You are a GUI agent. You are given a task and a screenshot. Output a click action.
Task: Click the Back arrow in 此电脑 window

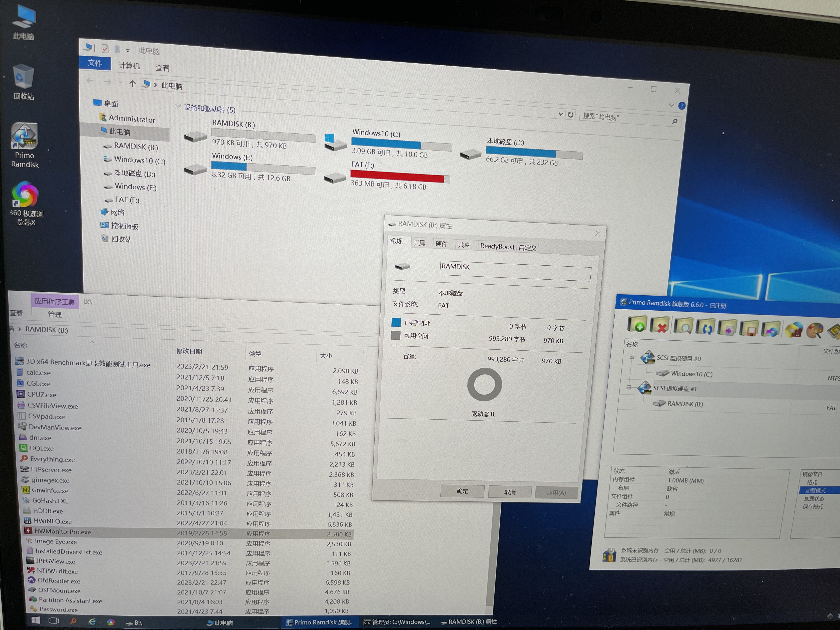tap(90, 81)
